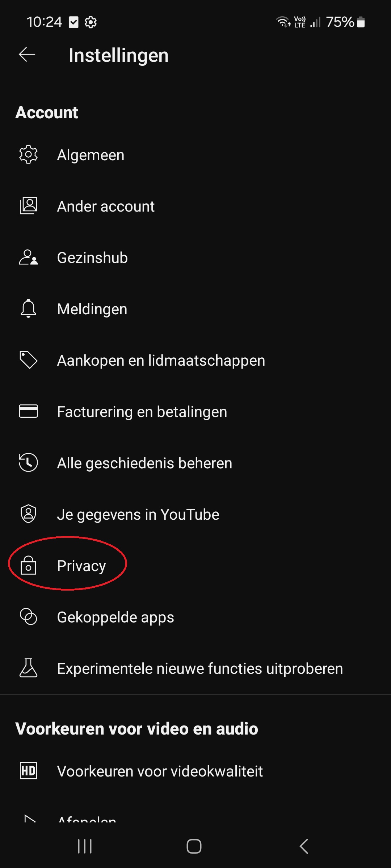This screenshot has height=868, width=391.
Task: Open Gekoppelde apps settings
Action: (x=115, y=617)
